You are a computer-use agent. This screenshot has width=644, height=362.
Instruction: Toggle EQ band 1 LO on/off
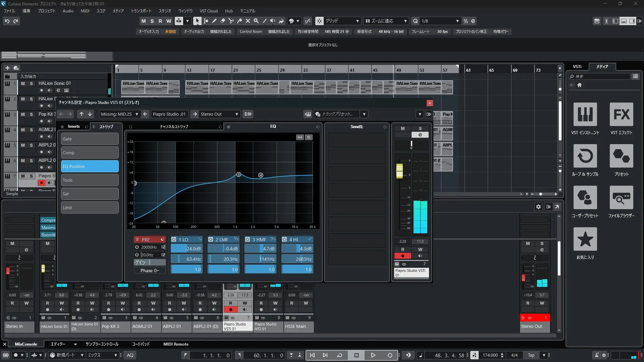click(x=174, y=239)
